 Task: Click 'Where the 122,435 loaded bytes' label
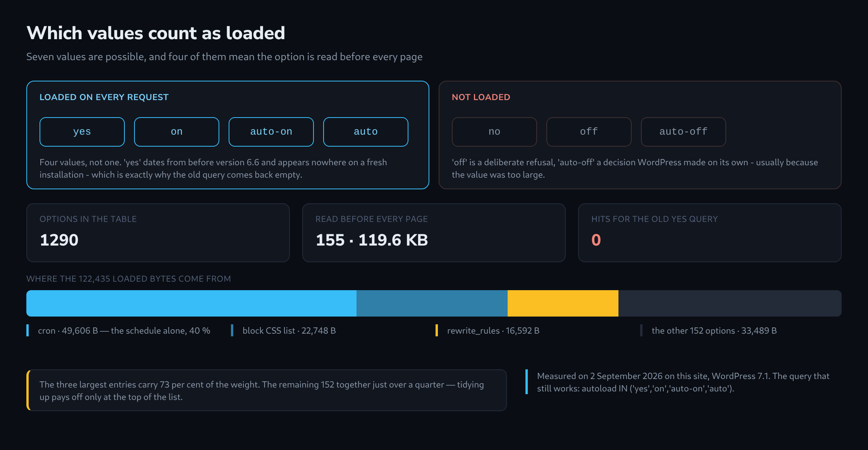coord(129,279)
